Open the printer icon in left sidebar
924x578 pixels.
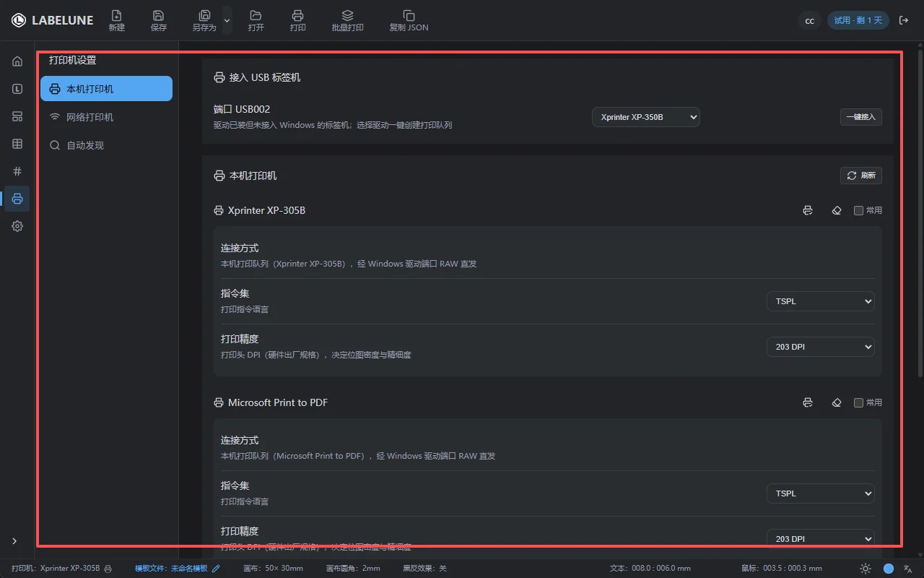coord(17,199)
